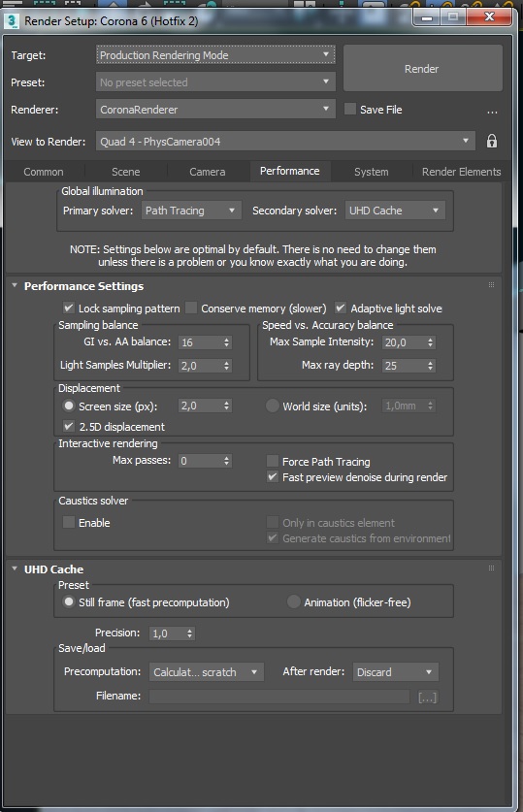Collapse the UHD Cache rollout
This screenshot has height=812, width=523.
15,568
